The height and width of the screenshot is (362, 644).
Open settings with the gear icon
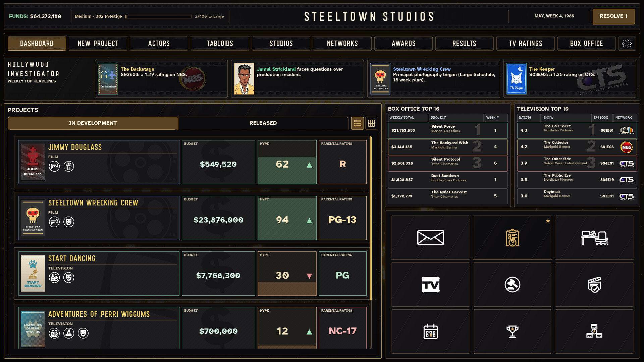click(x=627, y=44)
